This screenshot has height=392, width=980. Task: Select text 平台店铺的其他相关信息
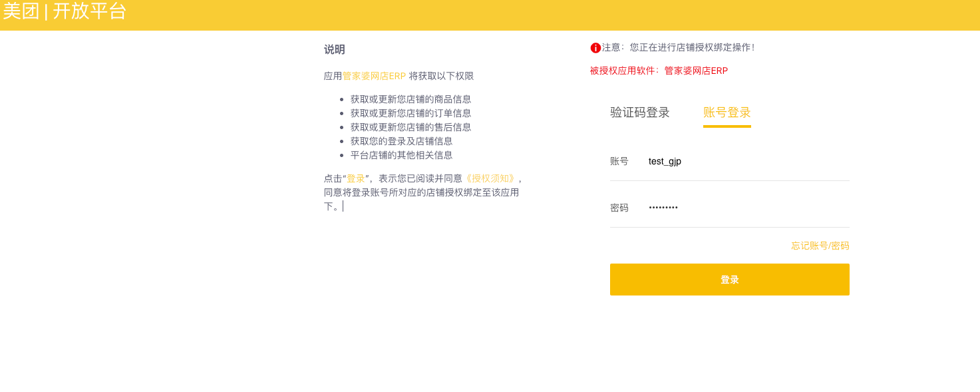[x=401, y=155]
